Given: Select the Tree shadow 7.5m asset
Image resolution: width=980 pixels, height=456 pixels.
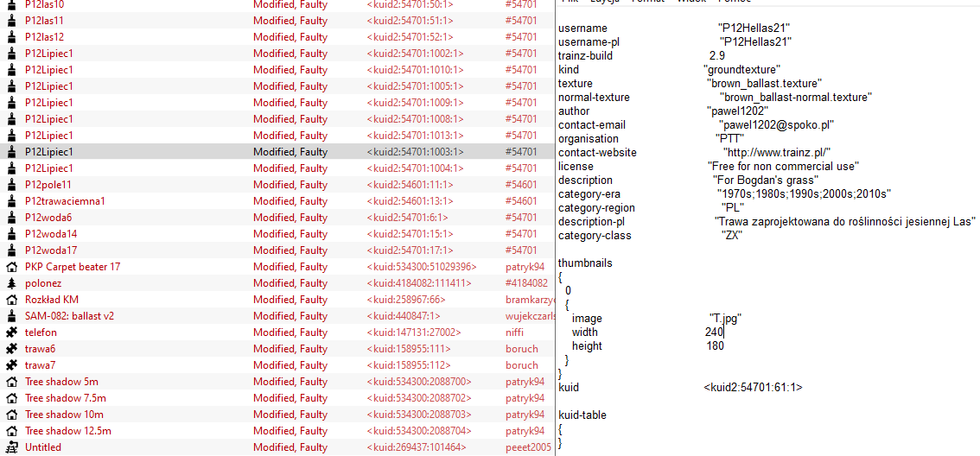Looking at the screenshot, I should coord(66,398).
